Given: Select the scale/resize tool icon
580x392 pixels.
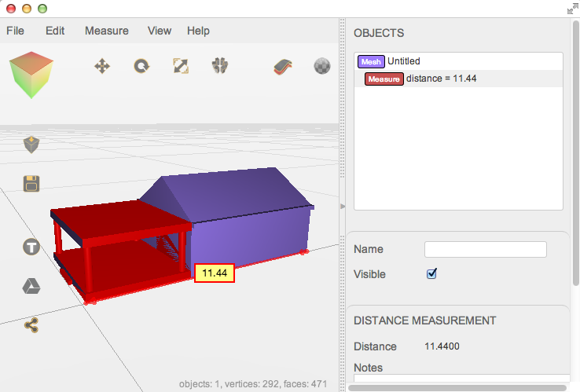Looking at the screenshot, I should pos(181,66).
